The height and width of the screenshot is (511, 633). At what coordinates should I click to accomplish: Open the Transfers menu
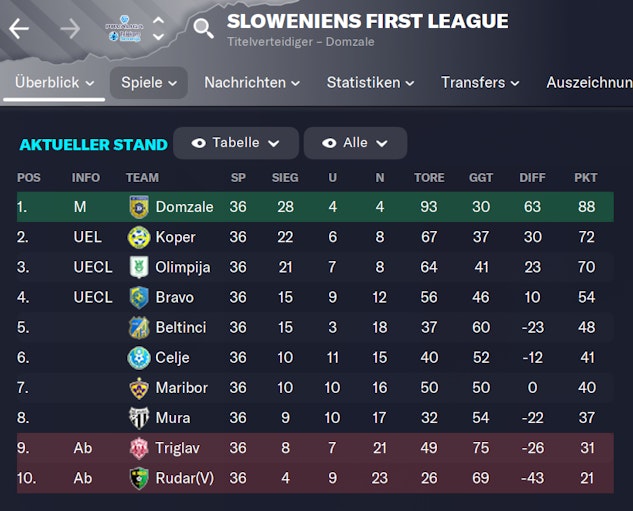(480, 83)
